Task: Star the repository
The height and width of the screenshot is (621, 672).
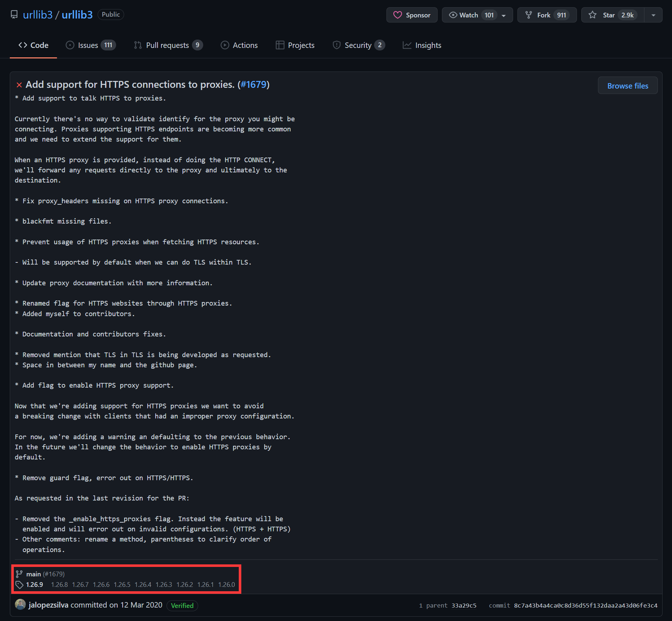Action: pos(612,15)
